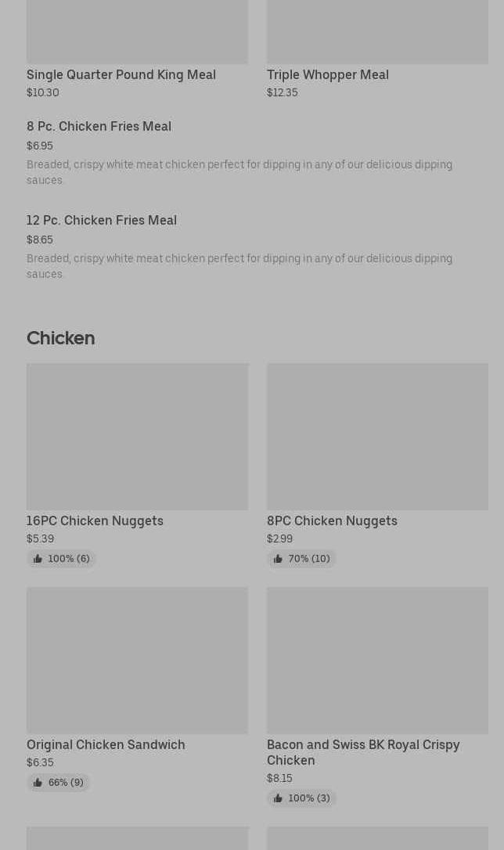
Task: Click the Triple Whopper Meal image
Action: [x=377, y=31]
